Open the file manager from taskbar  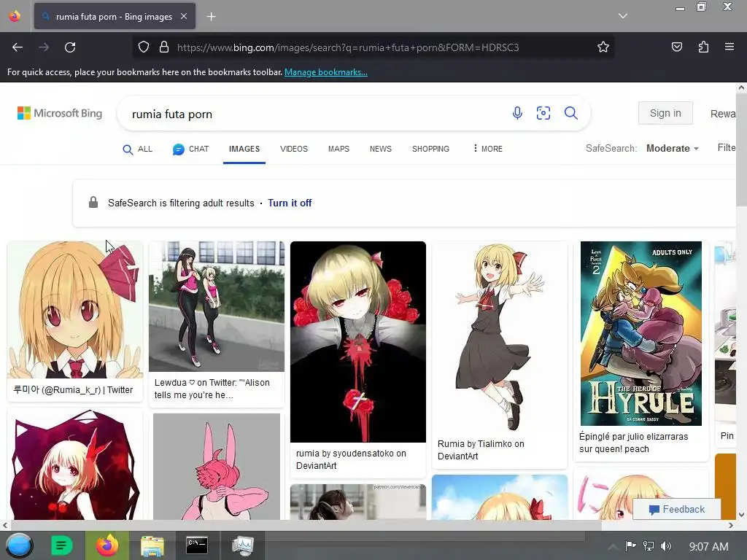[x=152, y=545]
